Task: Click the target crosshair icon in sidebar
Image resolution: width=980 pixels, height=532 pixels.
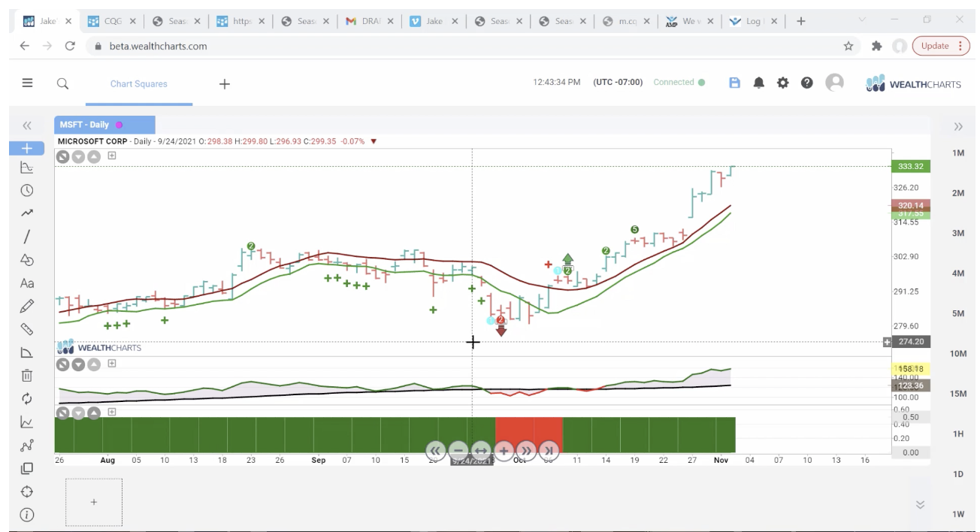Action: click(27, 491)
